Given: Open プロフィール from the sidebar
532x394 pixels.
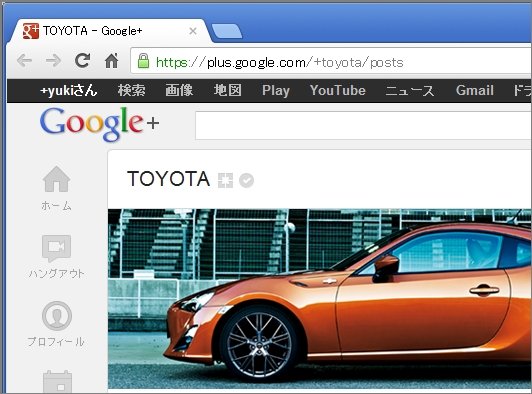Looking at the screenshot, I should 56,325.
